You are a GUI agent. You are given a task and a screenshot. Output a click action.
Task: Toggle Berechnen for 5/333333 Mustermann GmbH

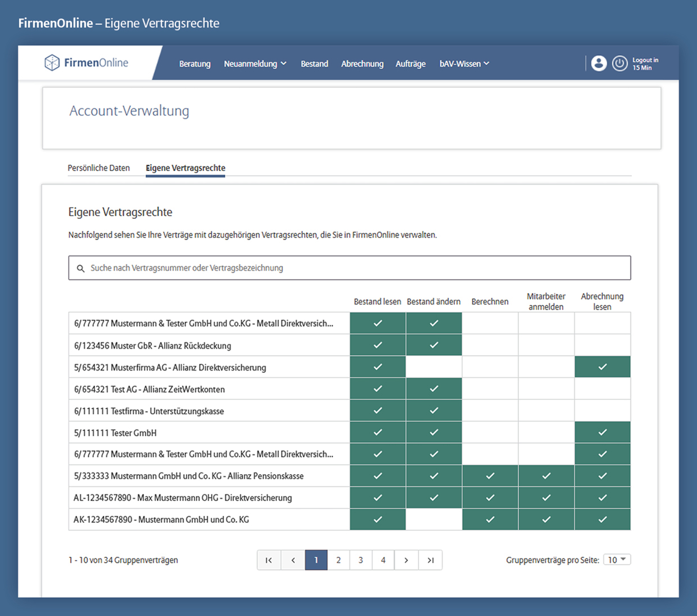point(490,476)
